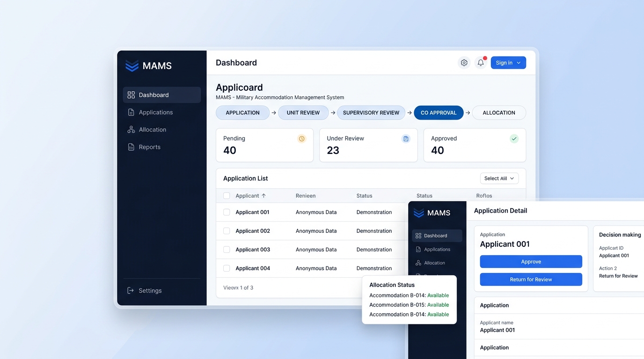The height and width of the screenshot is (359, 644).
Task: Expand the Sign in dropdown button
Action: click(508, 63)
